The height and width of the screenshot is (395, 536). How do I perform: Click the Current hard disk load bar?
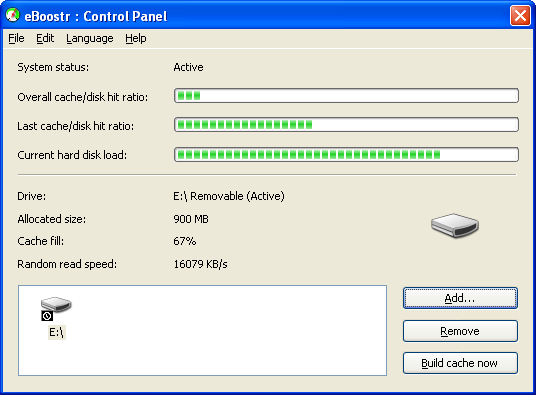tap(346, 155)
